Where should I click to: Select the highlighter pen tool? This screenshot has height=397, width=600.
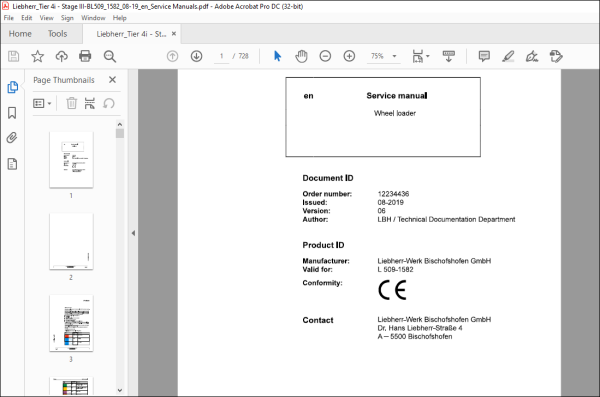(x=508, y=56)
